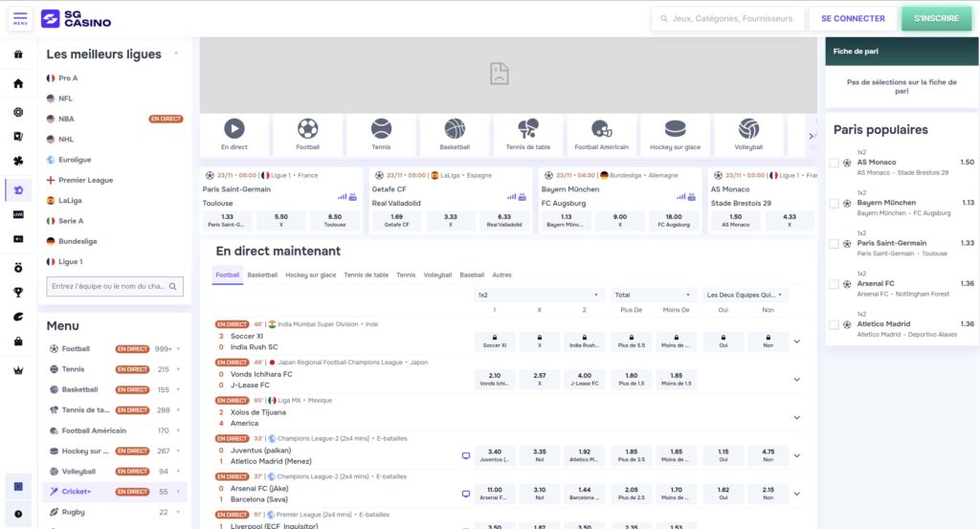The width and height of the screenshot is (980, 529).
Task: Switch to the Tennis de table live tab
Action: [367, 275]
